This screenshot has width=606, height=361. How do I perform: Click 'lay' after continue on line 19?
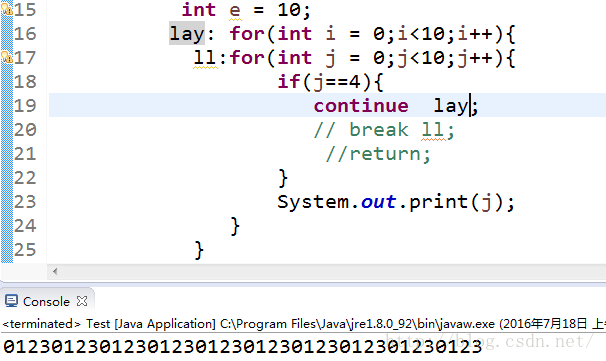click(x=451, y=106)
